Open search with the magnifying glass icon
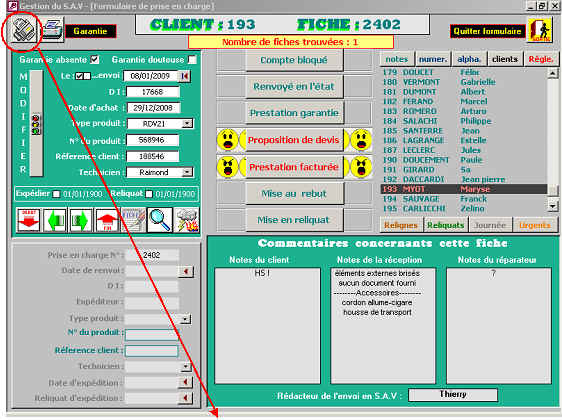Screen dimensions: 562x420 click(x=159, y=220)
